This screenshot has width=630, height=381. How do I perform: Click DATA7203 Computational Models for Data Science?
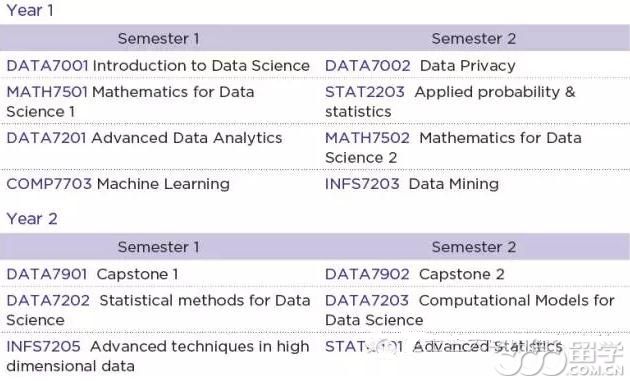(470, 310)
